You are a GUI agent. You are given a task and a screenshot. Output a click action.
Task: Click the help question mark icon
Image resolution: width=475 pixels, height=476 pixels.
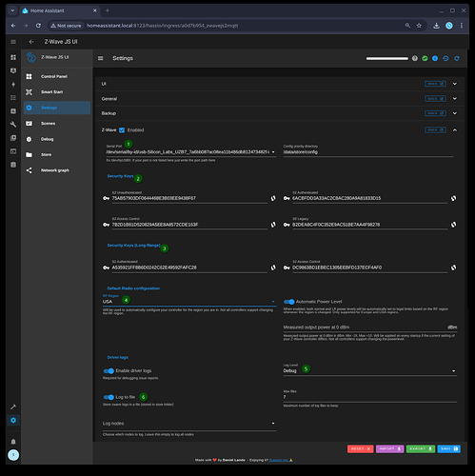pyautogui.click(x=415, y=58)
